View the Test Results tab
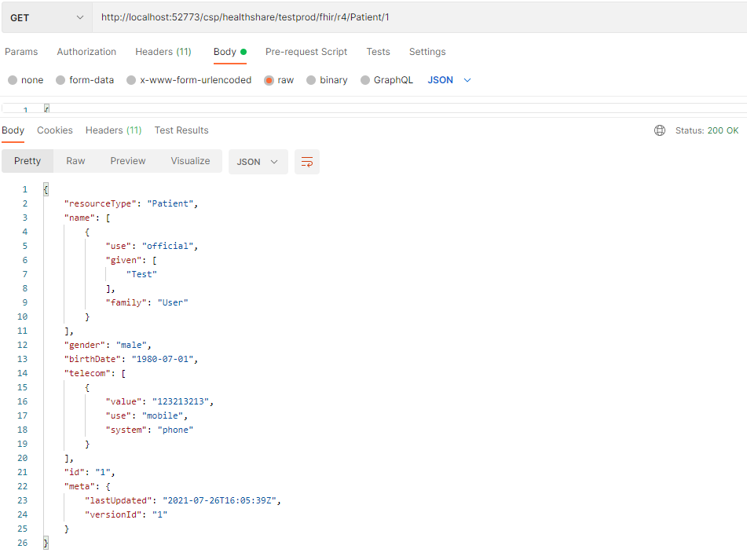The width and height of the screenshot is (747, 560). (x=181, y=130)
